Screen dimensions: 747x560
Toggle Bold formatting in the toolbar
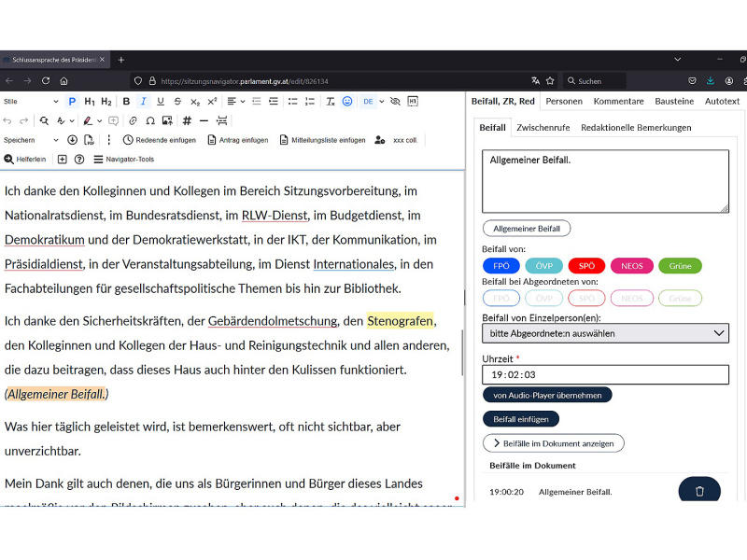(125, 100)
